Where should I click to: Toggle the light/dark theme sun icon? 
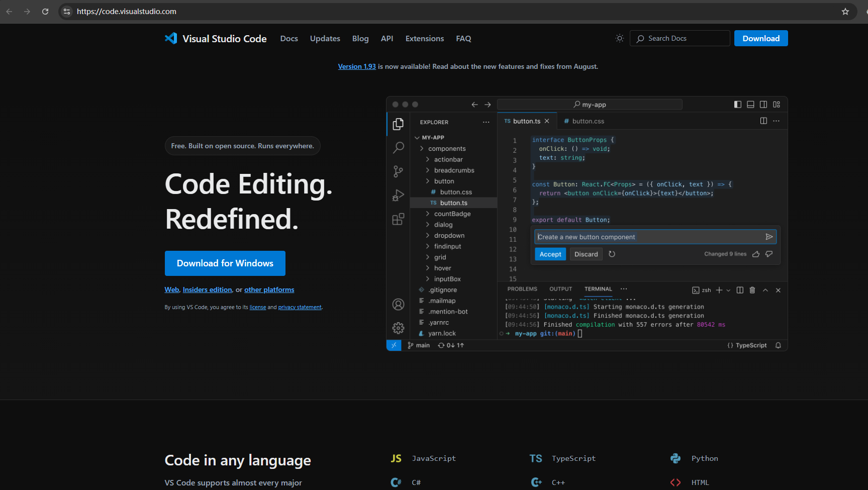point(620,38)
